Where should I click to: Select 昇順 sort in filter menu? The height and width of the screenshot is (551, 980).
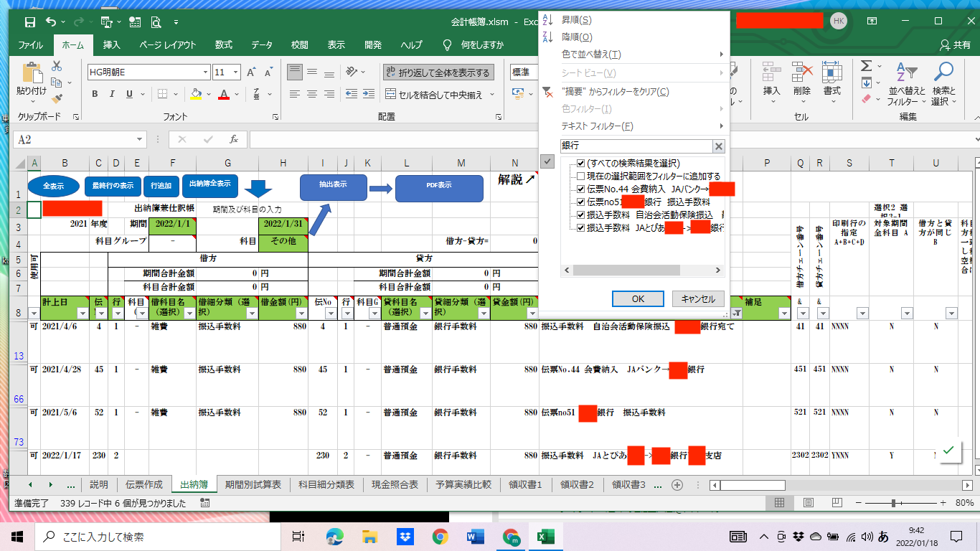(577, 20)
